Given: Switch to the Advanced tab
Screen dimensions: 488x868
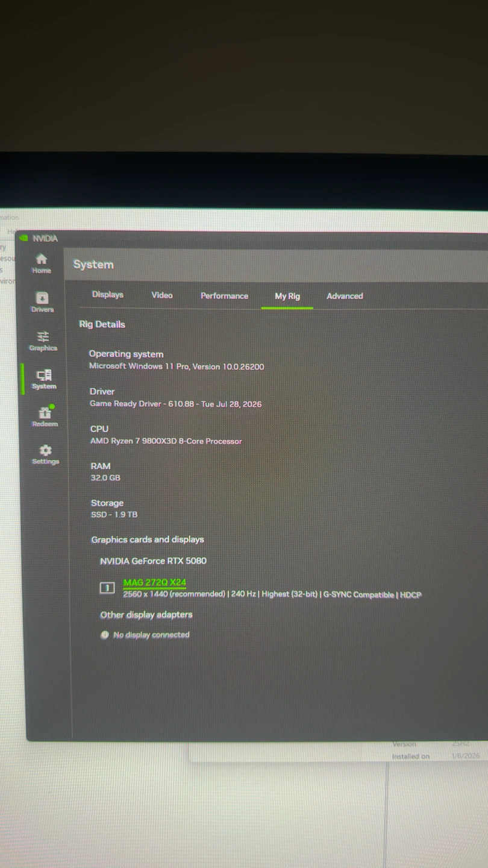Looking at the screenshot, I should 345,296.
